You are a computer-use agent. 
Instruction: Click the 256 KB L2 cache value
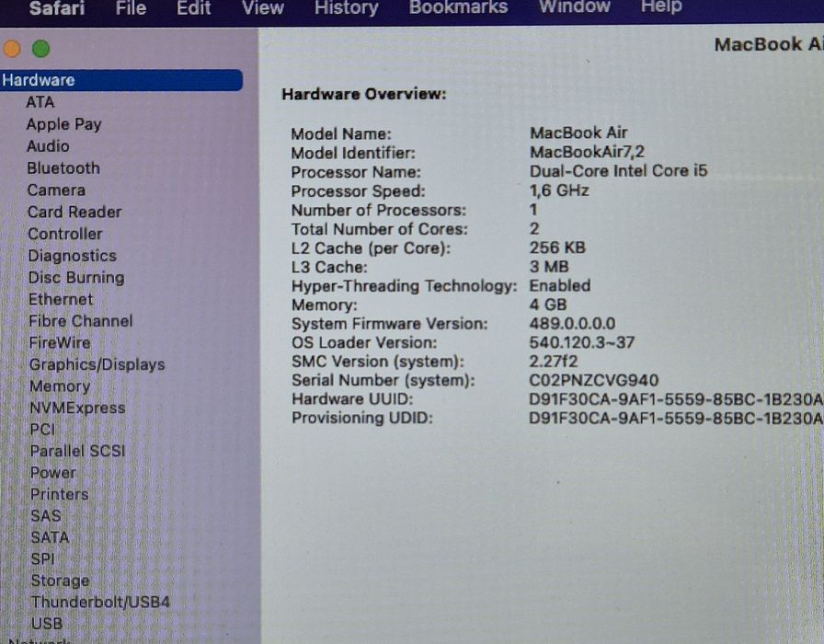557,247
